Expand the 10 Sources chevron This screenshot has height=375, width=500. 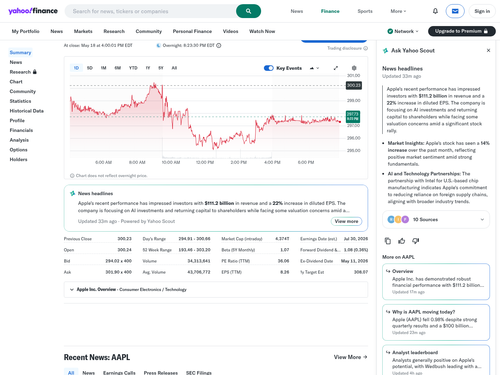tap(482, 219)
